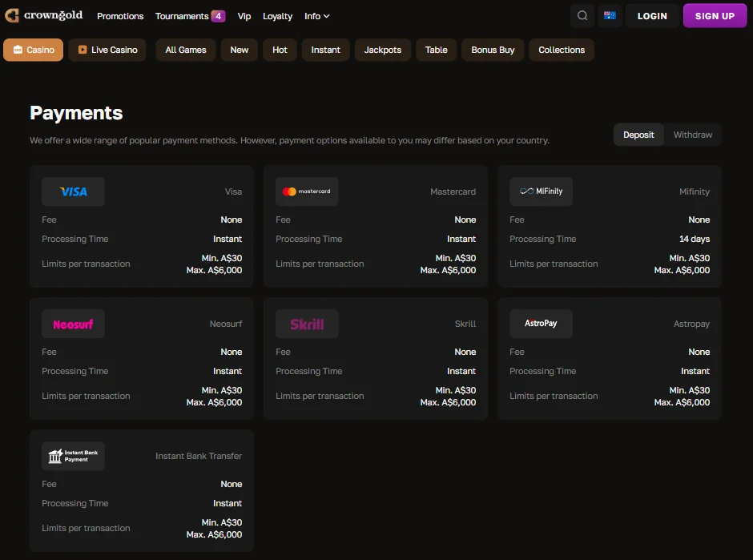753x560 pixels.
Task: Toggle the Casino category button
Action: pyautogui.click(x=33, y=50)
